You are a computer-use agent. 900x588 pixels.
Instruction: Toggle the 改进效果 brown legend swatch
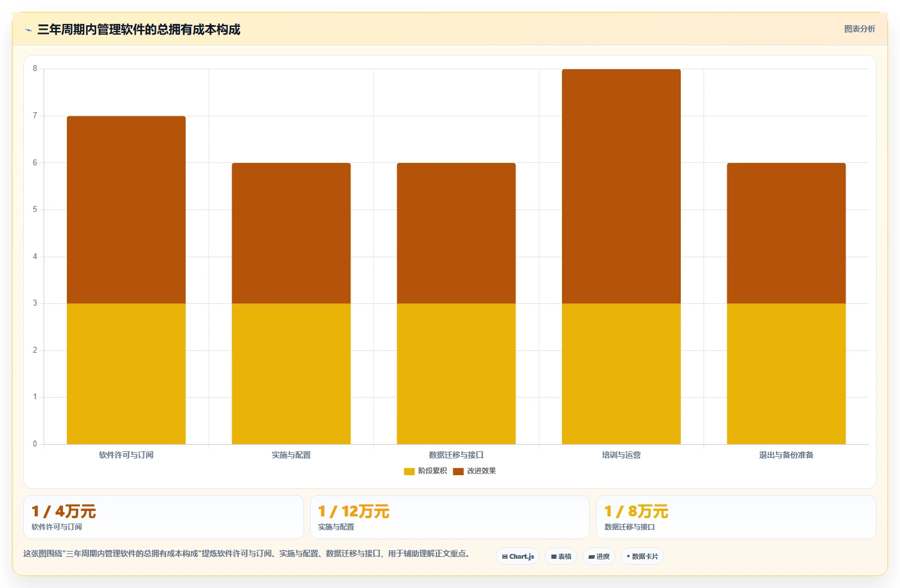pyautogui.click(x=458, y=471)
